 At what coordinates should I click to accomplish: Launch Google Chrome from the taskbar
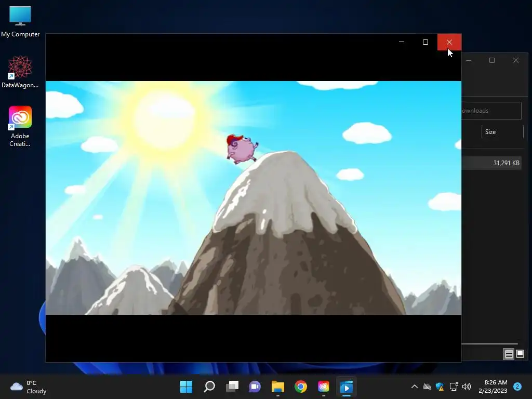(x=301, y=387)
